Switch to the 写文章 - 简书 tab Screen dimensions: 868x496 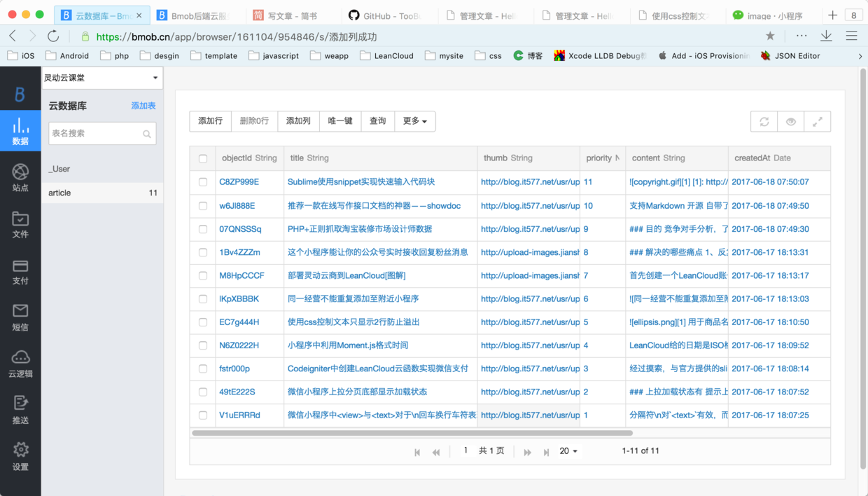click(x=294, y=15)
